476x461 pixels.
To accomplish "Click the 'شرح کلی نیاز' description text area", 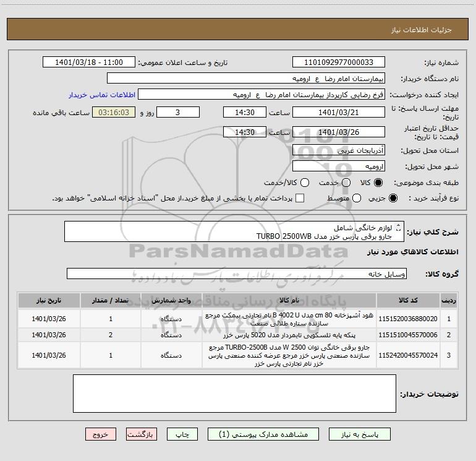I will pyautogui.click(x=234, y=231).
